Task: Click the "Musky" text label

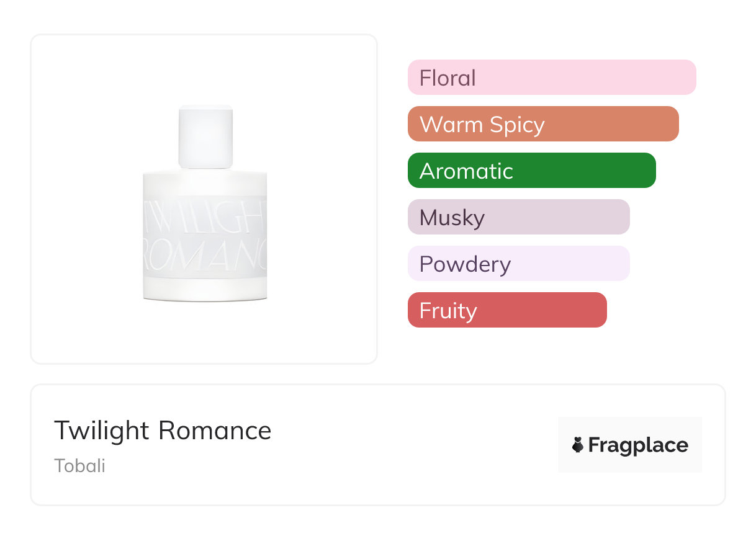Action: (452, 218)
